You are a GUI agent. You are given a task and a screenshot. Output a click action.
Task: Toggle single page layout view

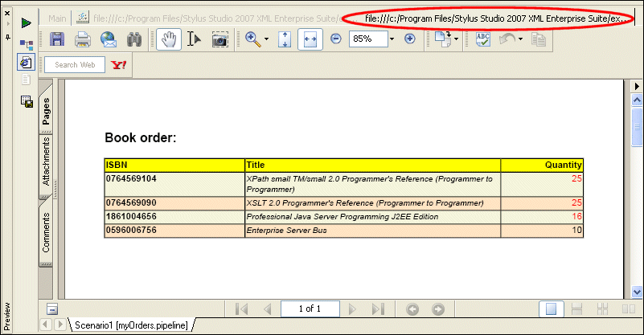coord(552,308)
